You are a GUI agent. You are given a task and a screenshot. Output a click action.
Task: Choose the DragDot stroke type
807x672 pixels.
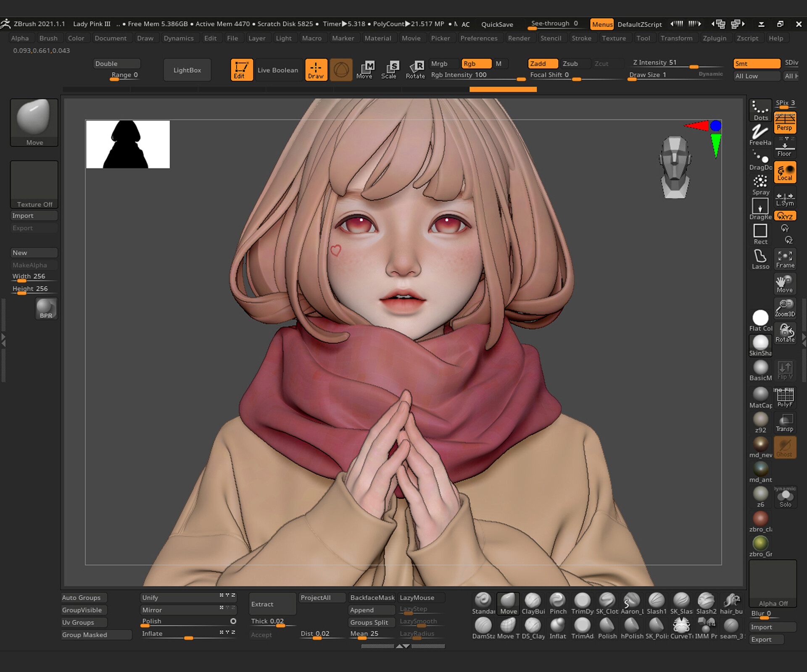(x=760, y=160)
